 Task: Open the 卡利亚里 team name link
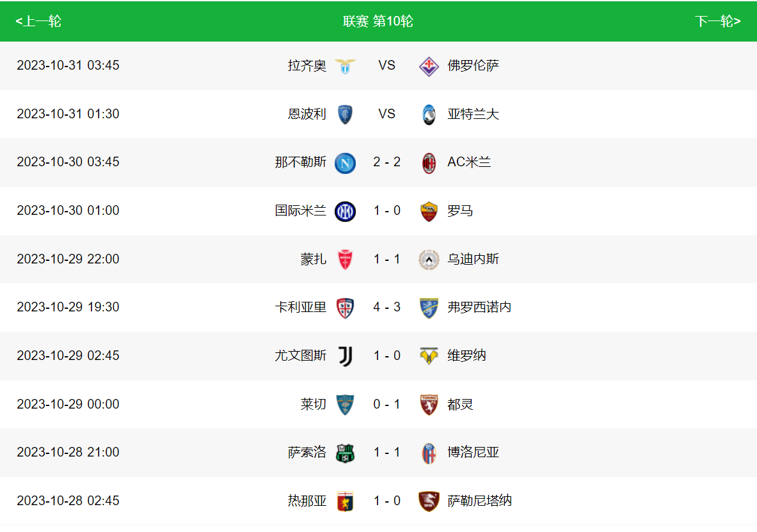(301, 308)
